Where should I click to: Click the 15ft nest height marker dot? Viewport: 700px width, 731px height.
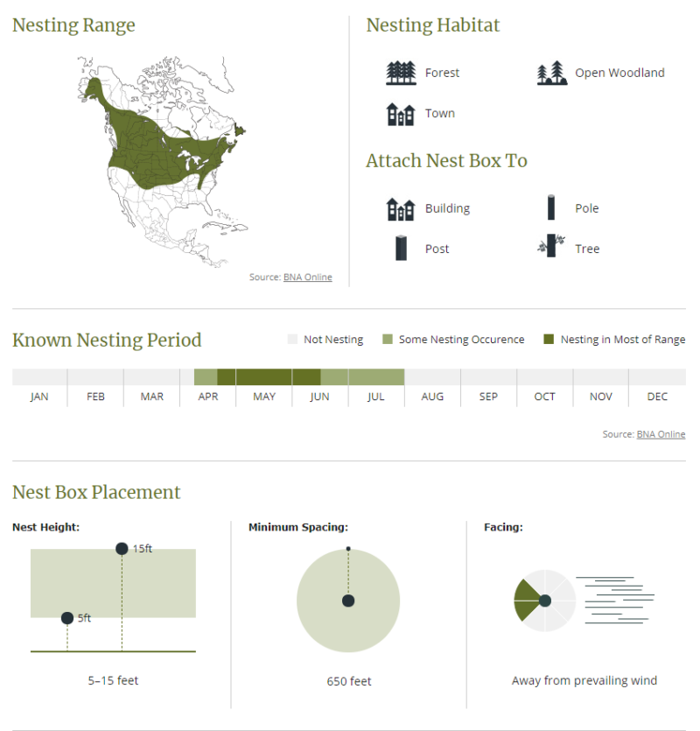click(x=122, y=549)
